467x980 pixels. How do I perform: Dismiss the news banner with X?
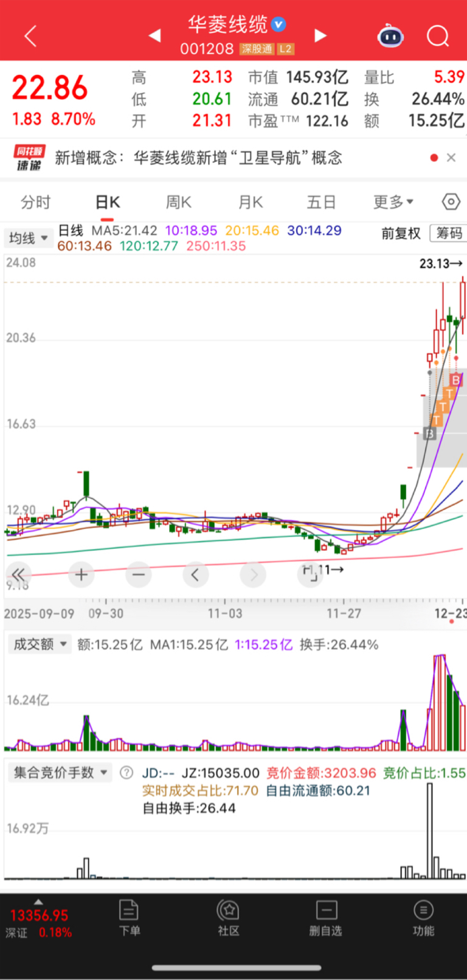[451, 157]
